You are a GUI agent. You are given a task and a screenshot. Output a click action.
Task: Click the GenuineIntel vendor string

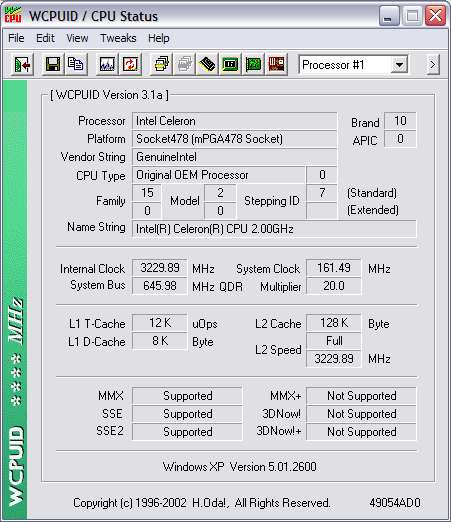[234, 157]
